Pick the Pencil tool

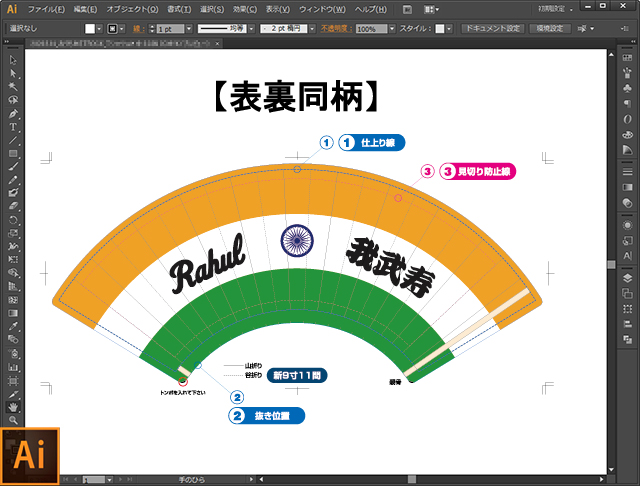point(13,180)
